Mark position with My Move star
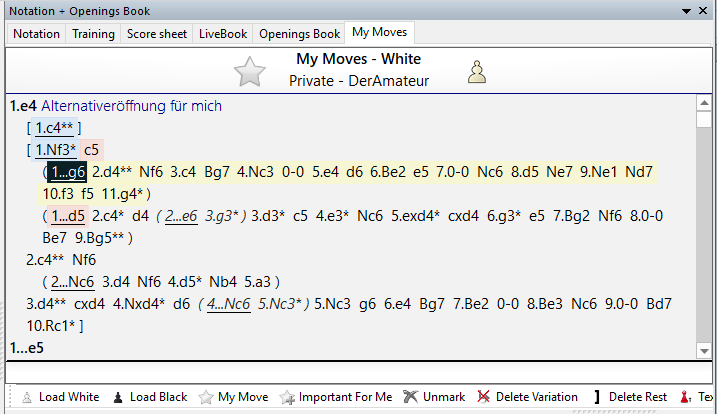The width and height of the screenshot is (717, 414). click(x=205, y=397)
